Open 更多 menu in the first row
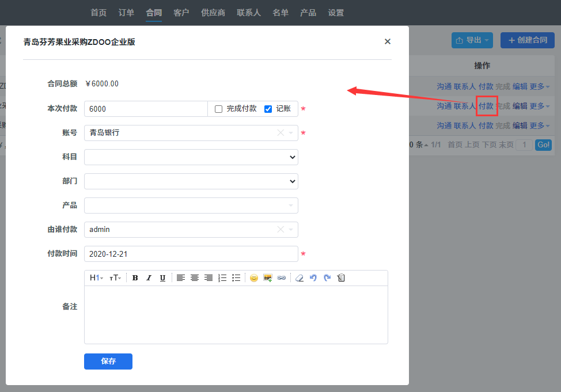 540,86
